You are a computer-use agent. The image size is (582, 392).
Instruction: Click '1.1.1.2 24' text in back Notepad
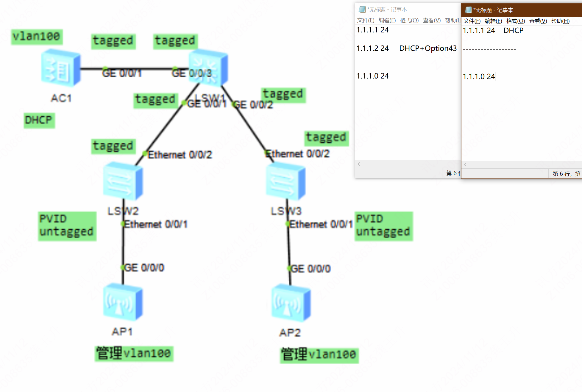coord(373,48)
